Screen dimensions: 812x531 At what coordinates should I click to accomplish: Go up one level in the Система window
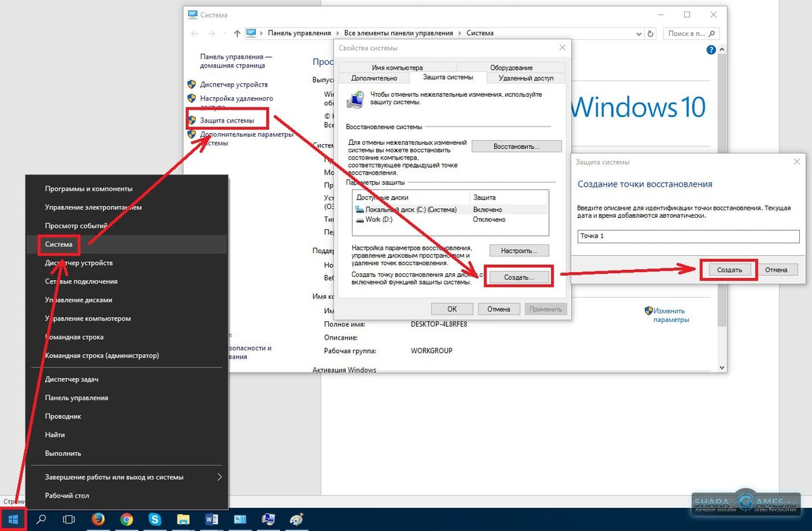(237, 33)
